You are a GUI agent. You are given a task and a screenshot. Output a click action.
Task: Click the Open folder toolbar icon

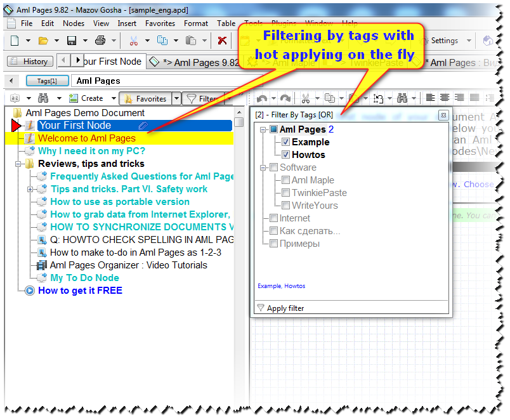pyautogui.click(x=43, y=41)
